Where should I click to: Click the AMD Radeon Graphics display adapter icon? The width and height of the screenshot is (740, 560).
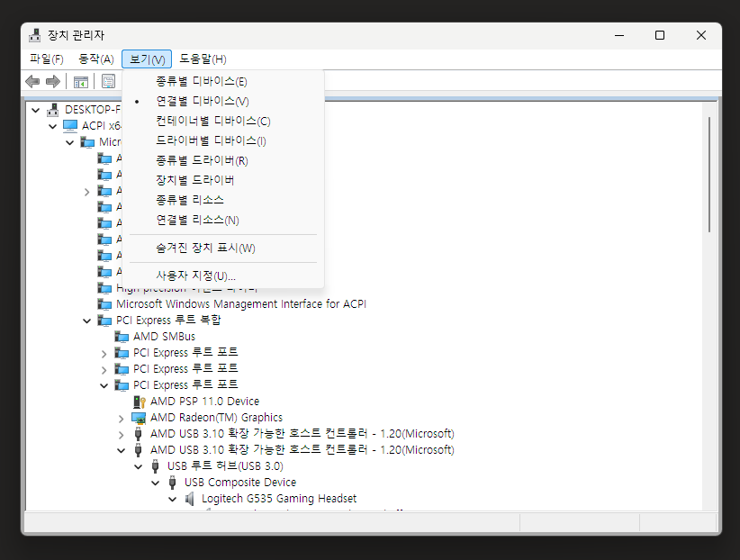(x=139, y=418)
